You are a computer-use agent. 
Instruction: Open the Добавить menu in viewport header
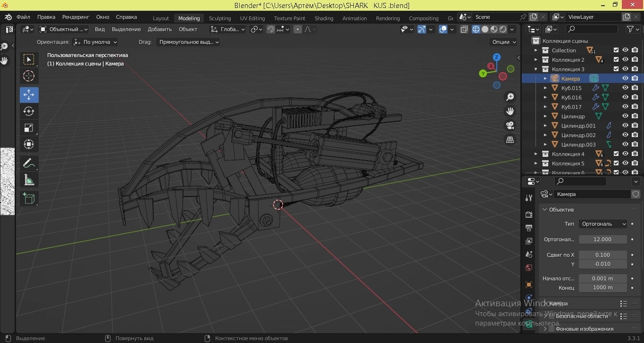pyautogui.click(x=159, y=29)
